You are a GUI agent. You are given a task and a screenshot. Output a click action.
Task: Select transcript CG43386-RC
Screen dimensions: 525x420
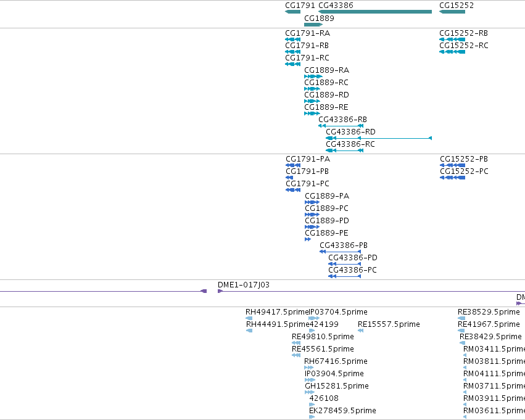(350, 144)
